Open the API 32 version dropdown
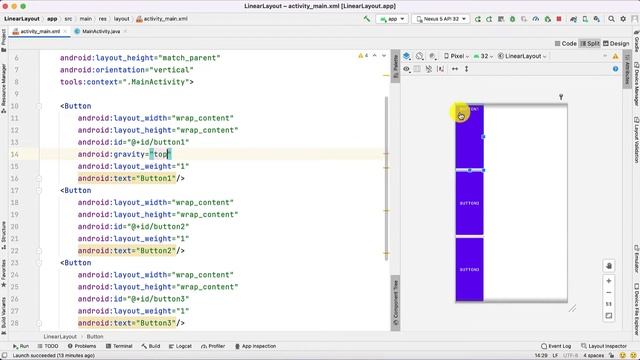Viewport: 640px width, 360px height. click(x=483, y=56)
